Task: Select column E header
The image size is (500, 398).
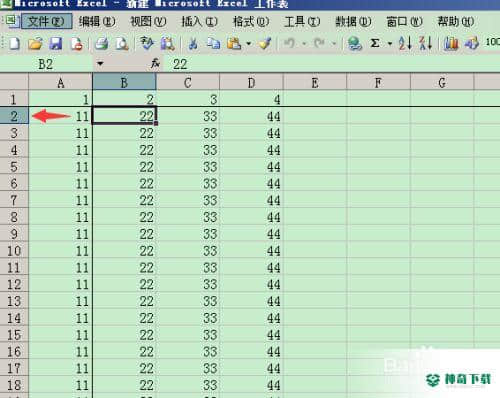Action: coord(315,82)
